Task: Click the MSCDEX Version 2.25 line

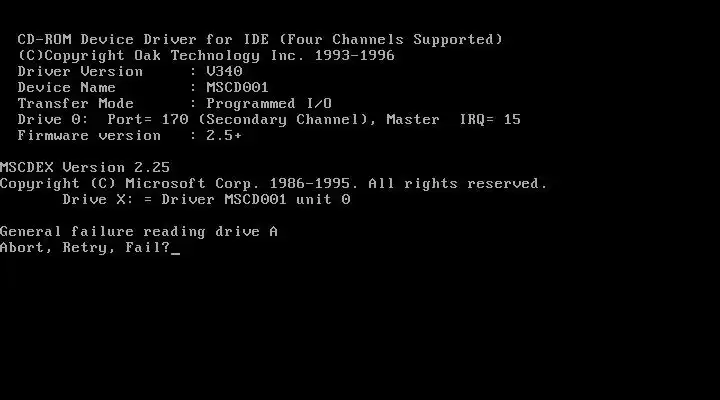Action: [x=85, y=167]
